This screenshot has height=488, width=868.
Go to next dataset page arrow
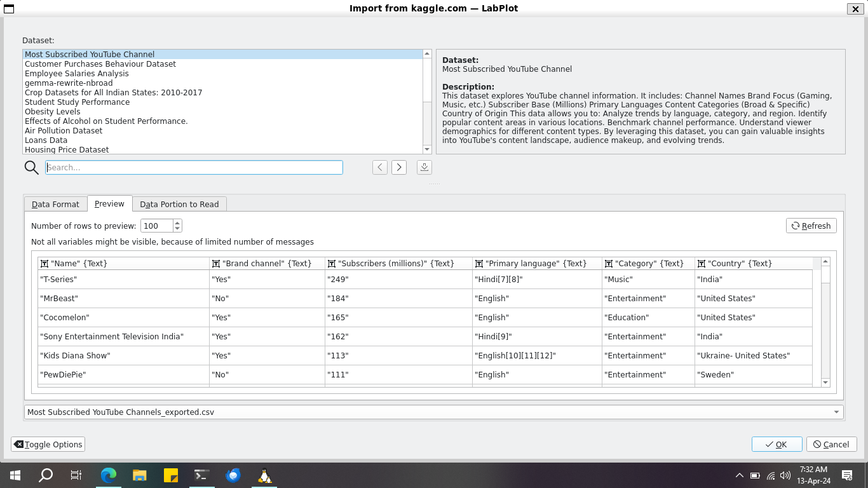pyautogui.click(x=399, y=167)
